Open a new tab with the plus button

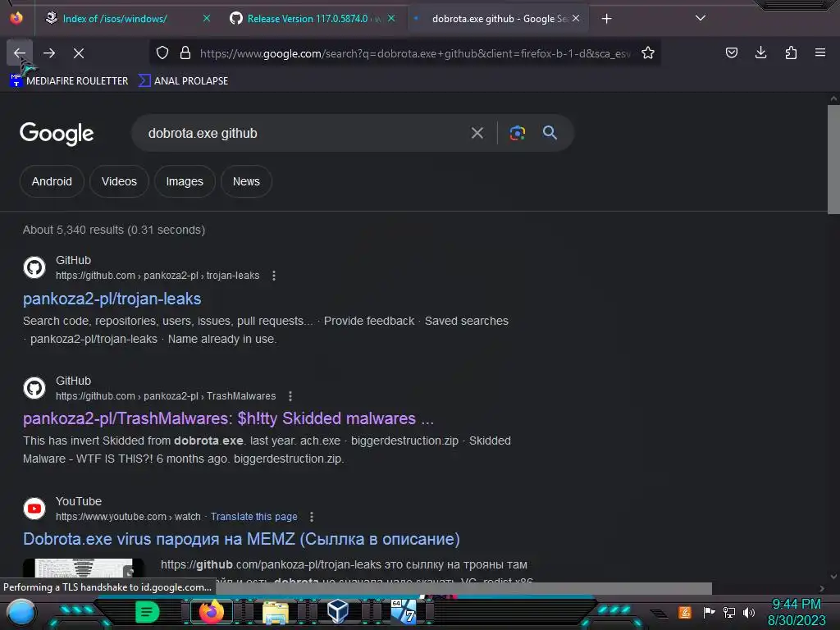coord(606,19)
